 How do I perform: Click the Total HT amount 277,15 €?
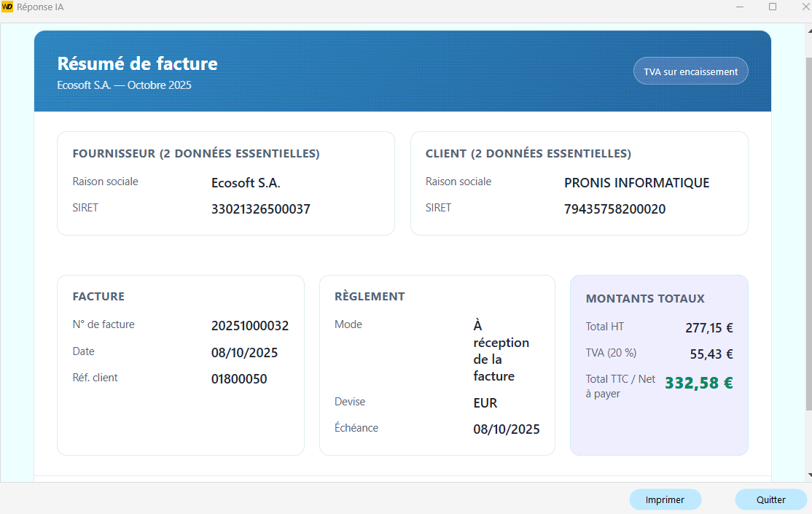[x=708, y=328]
